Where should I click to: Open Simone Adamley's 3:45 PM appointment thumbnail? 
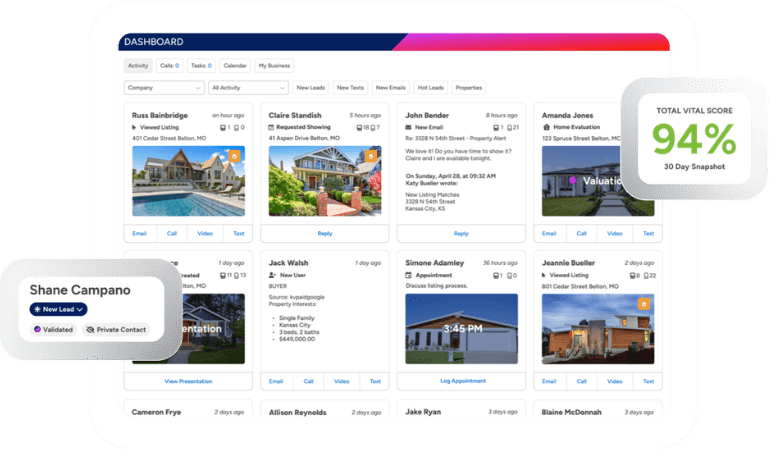(x=461, y=328)
